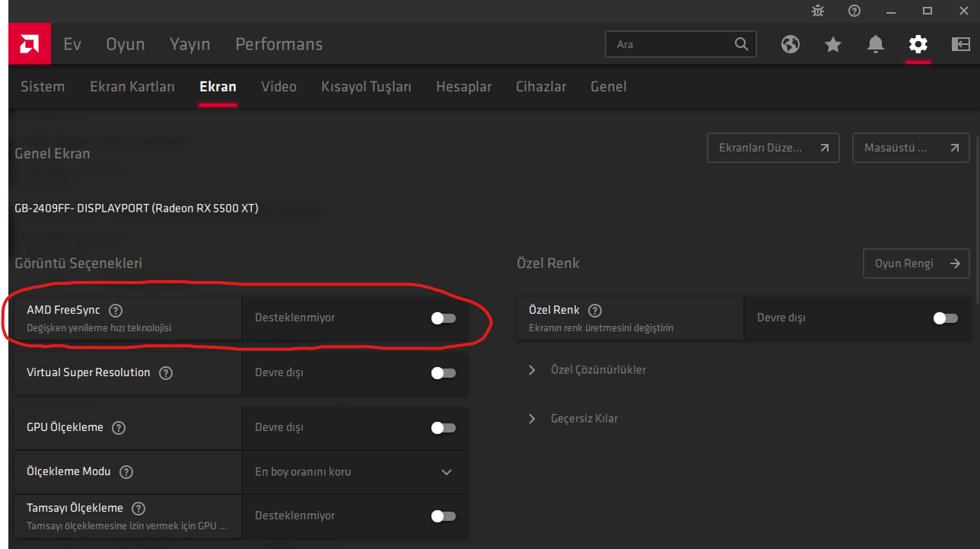Image resolution: width=980 pixels, height=549 pixels.
Task: Click the Ekranları Düze... button
Action: pyautogui.click(x=773, y=148)
